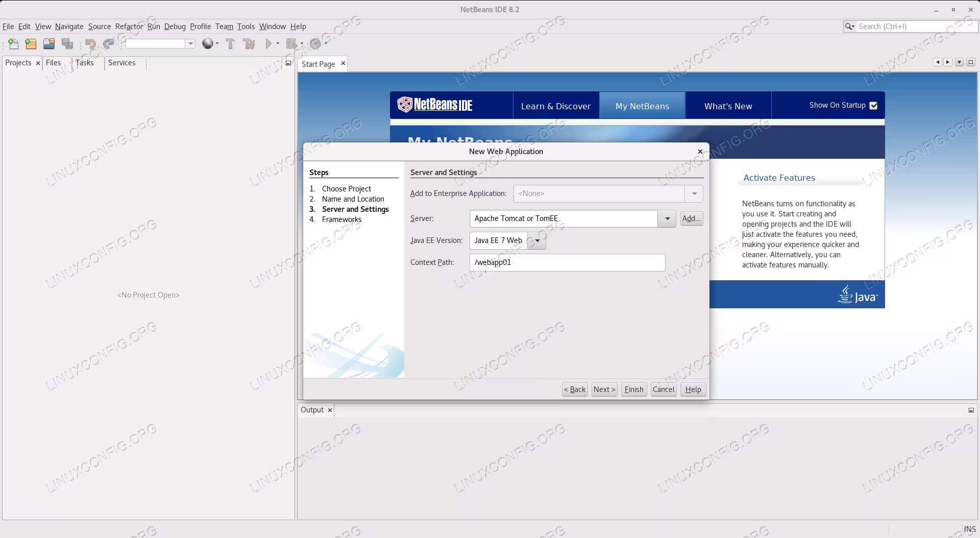This screenshot has height=538, width=980.
Task: Open the Navigate menu
Action: coord(69,27)
